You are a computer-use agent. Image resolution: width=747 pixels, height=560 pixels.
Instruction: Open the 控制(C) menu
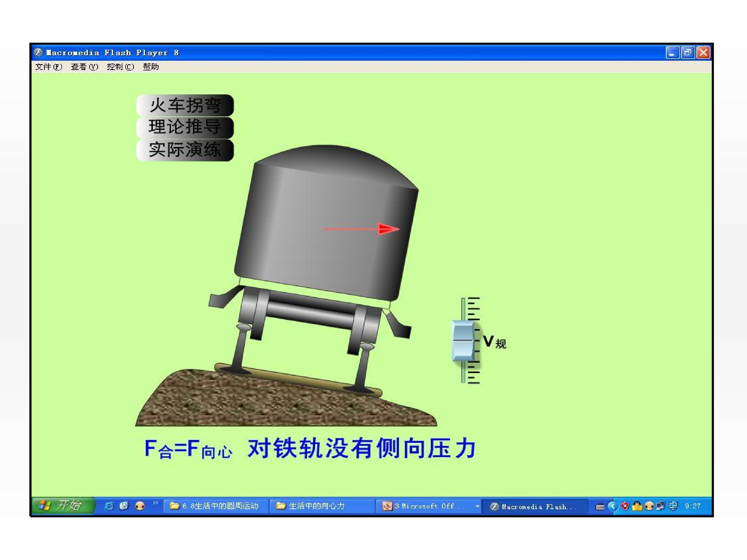120,67
